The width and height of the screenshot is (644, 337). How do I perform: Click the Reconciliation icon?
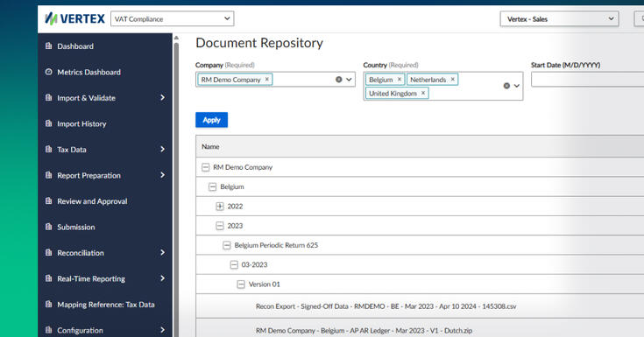(x=49, y=253)
